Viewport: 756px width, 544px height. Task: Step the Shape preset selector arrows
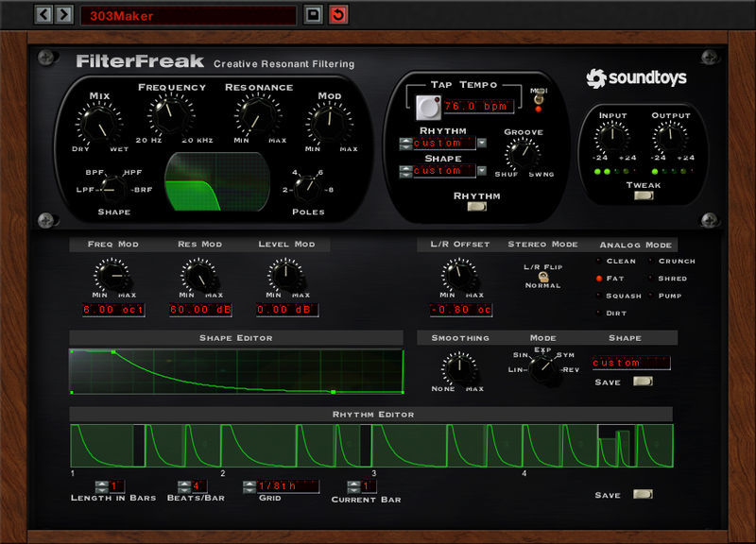405,171
